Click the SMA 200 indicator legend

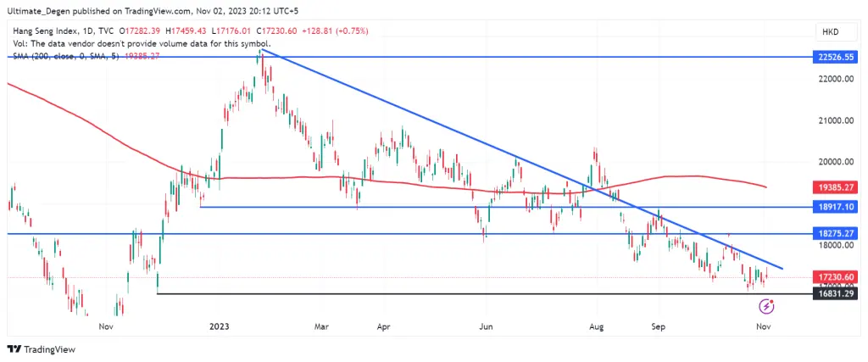pyautogui.click(x=86, y=57)
